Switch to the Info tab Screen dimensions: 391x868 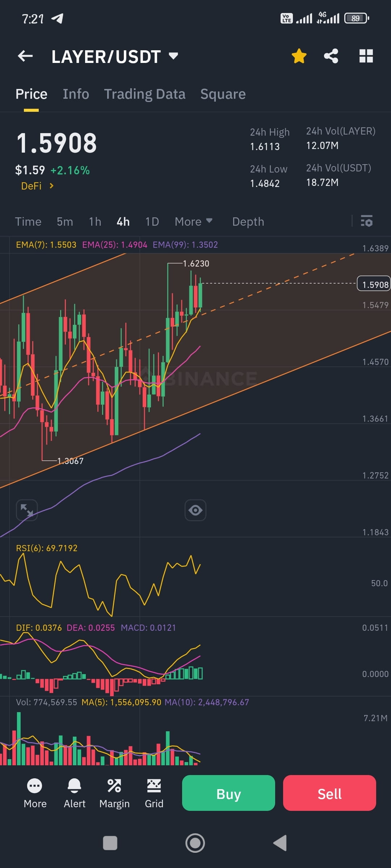click(x=76, y=94)
